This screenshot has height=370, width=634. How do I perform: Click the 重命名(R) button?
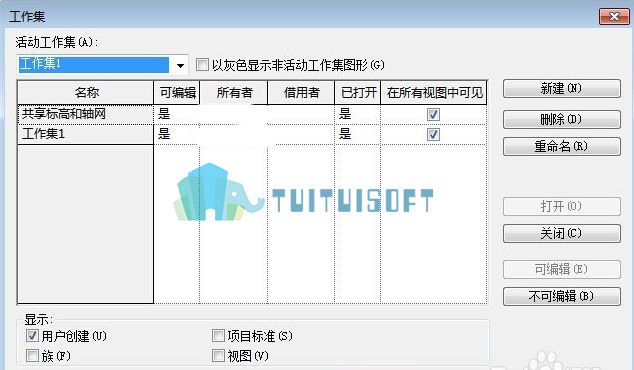click(562, 146)
